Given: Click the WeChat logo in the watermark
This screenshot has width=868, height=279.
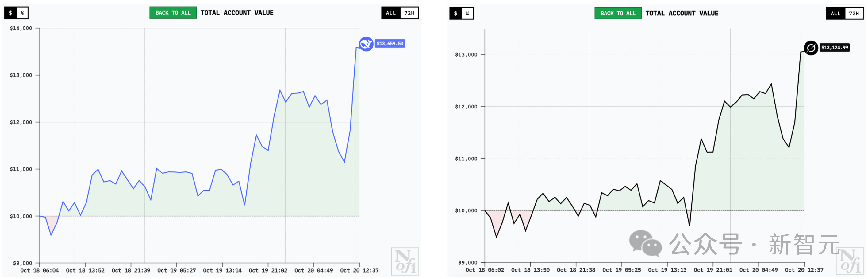Looking at the screenshot, I should point(645,243).
